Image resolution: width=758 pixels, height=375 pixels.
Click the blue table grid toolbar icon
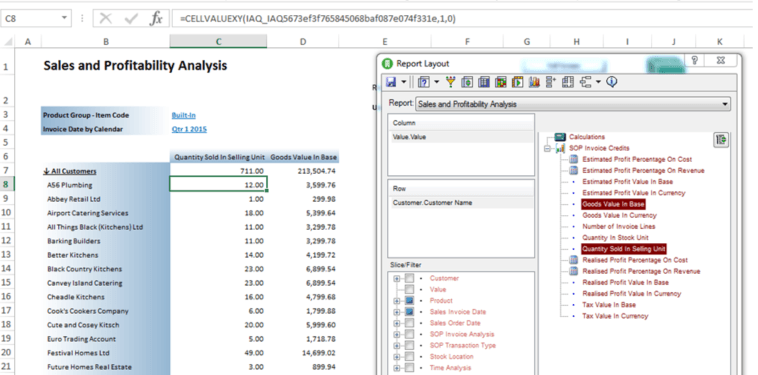(x=484, y=82)
